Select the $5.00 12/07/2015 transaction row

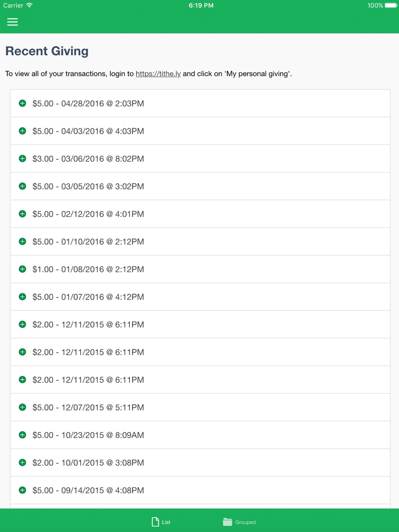[x=200, y=407]
